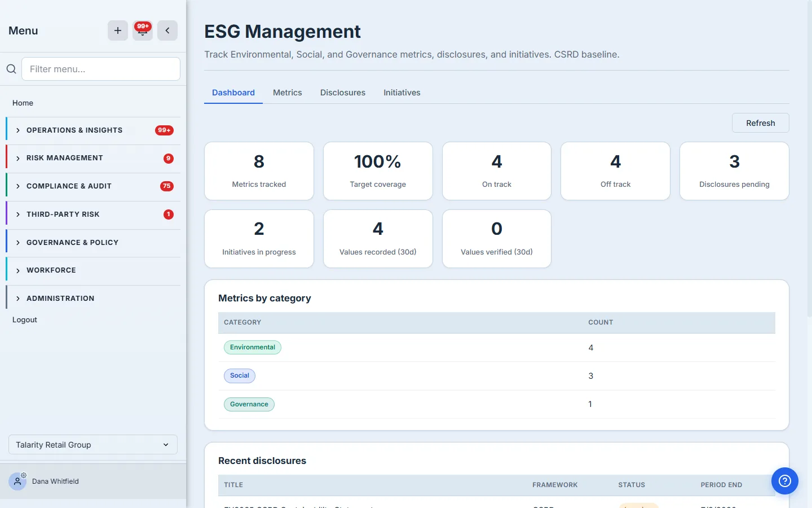The image size is (812, 508).
Task: Open the On track card
Action: pos(497,171)
